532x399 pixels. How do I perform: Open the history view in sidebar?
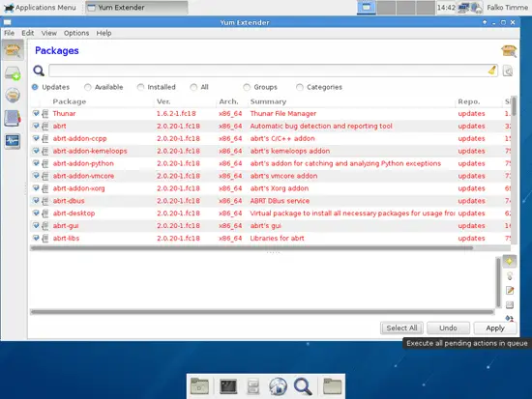(x=13, y=118)
